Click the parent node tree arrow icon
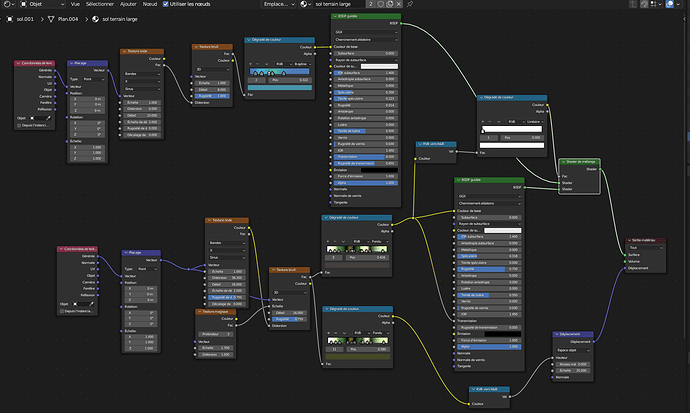Screen dimensions: 690x413 633,4
